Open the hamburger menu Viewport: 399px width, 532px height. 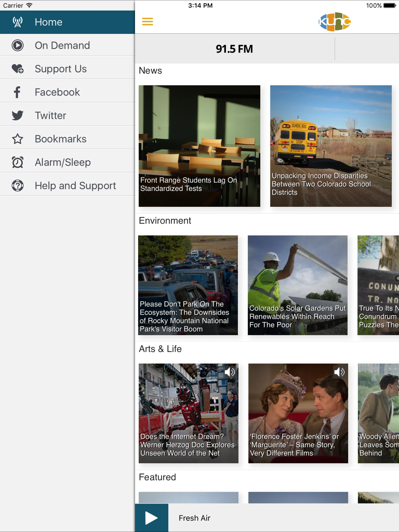point(148,22)
